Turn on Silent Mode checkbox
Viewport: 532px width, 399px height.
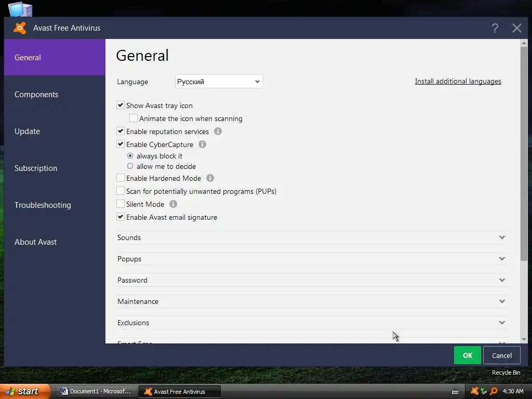pos(121,204)
